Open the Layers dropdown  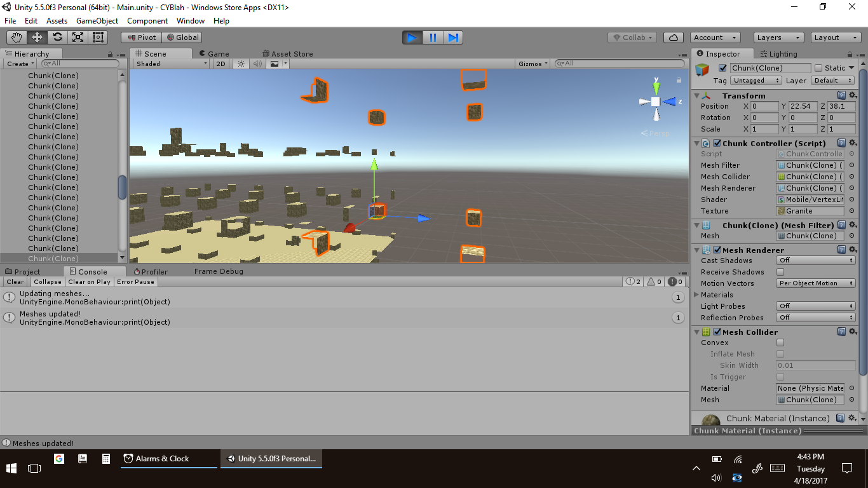click(778, 37)
